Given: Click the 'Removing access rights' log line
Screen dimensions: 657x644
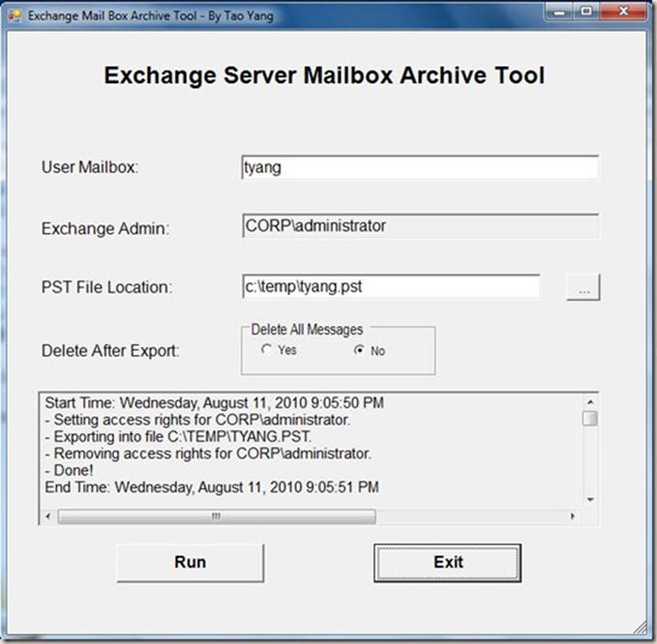Looking at the screenshot, I should pos(208,454).
